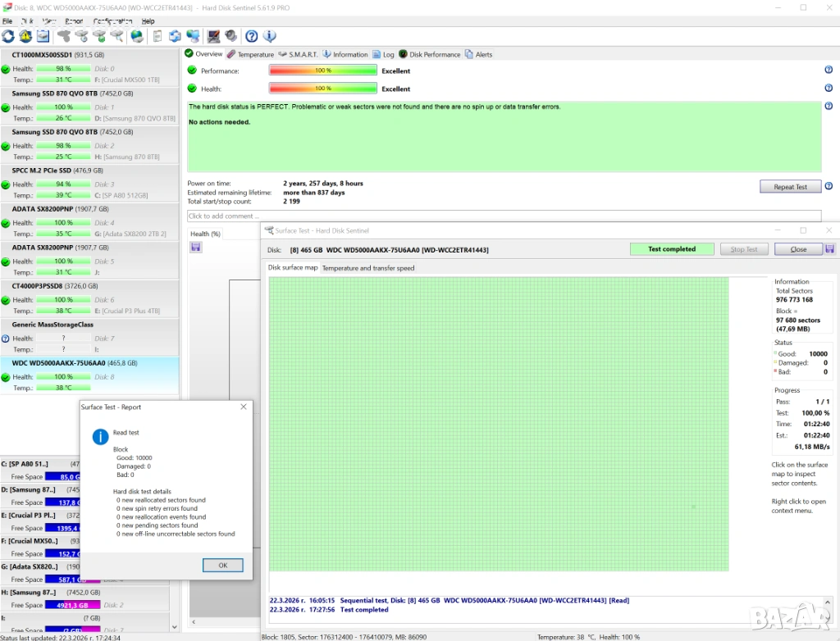
Task: Click the refresh icon in the main toolbar
Action: 8,36
